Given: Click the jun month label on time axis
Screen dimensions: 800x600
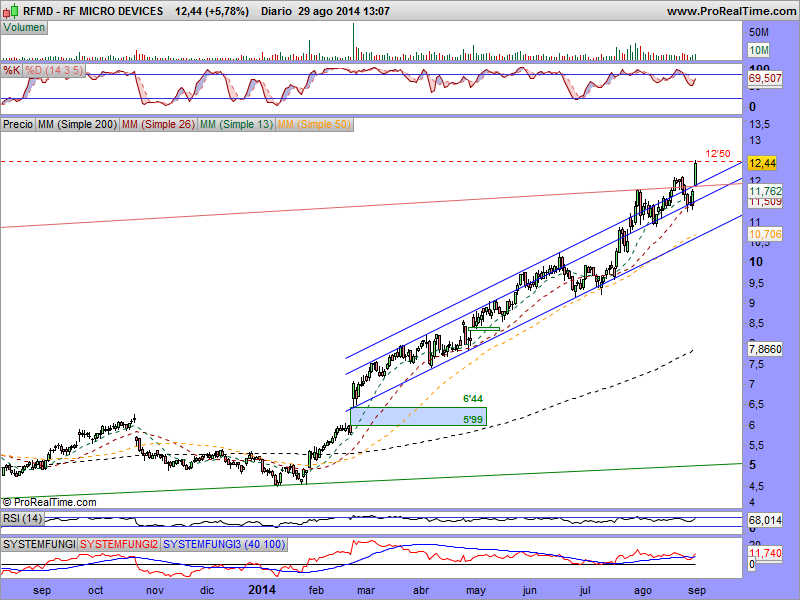Looking at the screenshot, I should [530, 591].
